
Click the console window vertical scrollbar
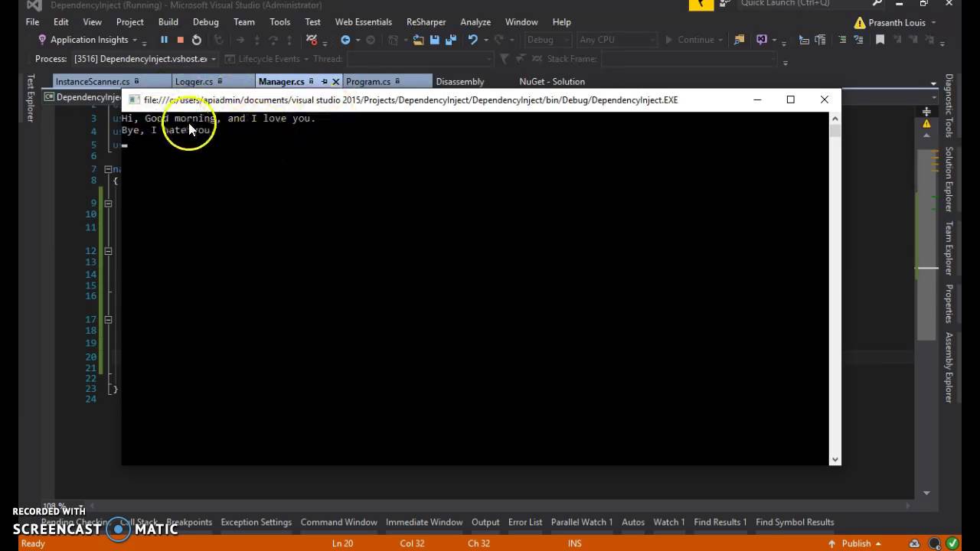(835, 288)
